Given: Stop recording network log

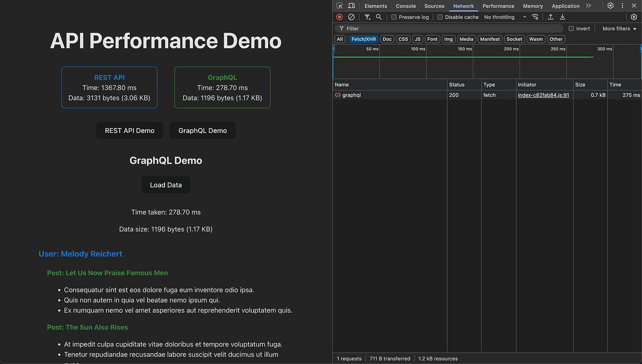Looking at the screenshot, I should coord(339,17).
